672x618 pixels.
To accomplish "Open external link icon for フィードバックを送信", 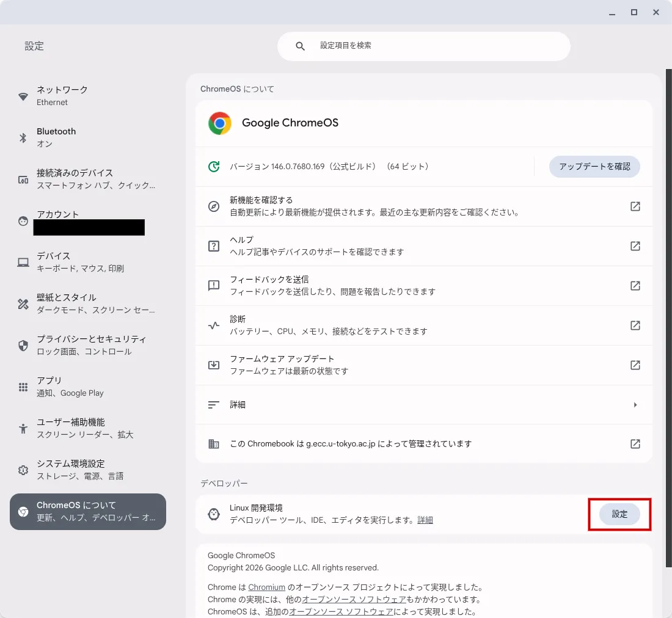I will (x=635, y=286).
